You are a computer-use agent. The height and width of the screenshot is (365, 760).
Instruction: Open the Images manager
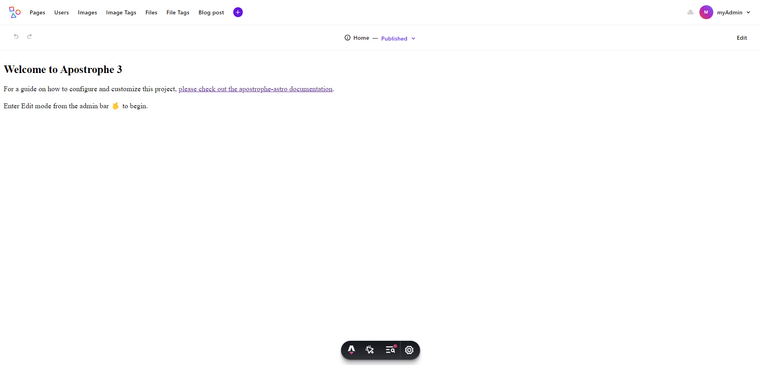click(87, 13)
